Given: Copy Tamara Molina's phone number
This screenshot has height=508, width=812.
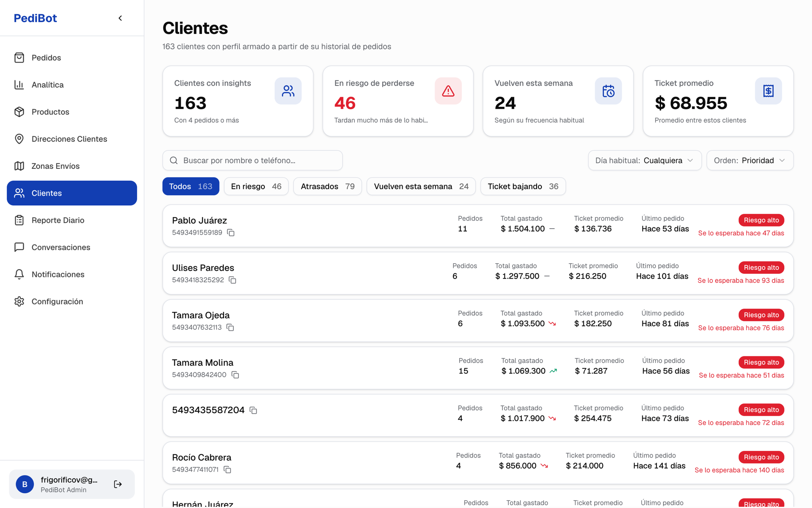Looking at the screenshot, I should (236, 375).
